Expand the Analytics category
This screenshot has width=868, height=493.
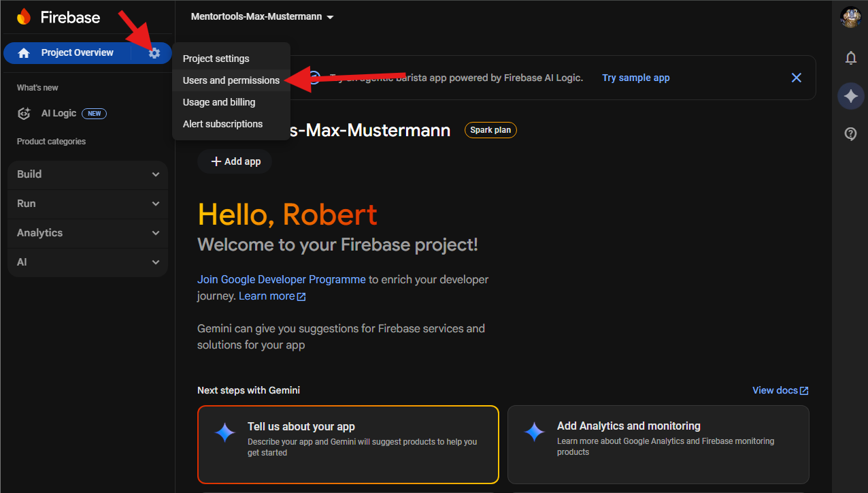(88, 233)
